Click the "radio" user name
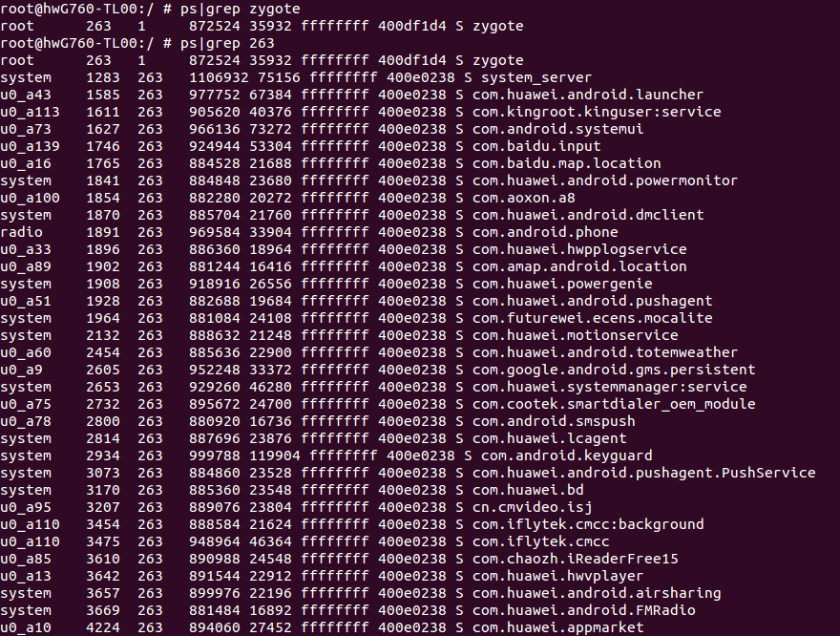Screen dimensions: 840x636 click(x=22, y=232)
